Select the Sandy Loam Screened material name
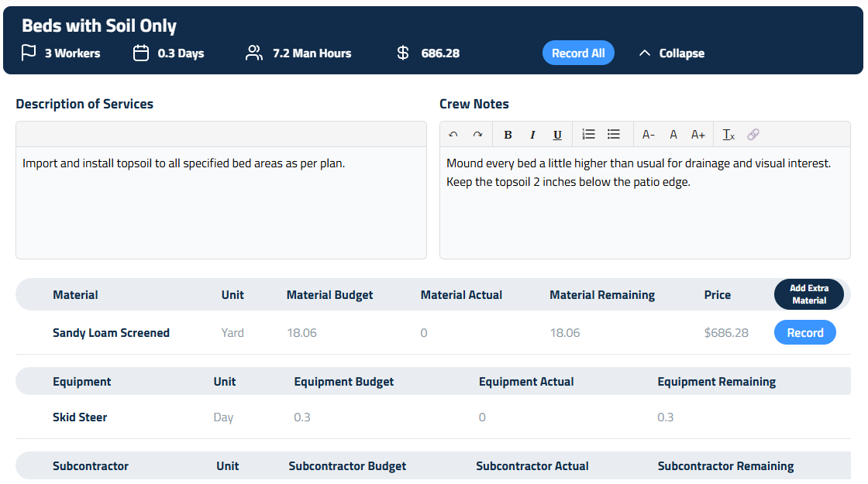 click(x=111, y=332)
